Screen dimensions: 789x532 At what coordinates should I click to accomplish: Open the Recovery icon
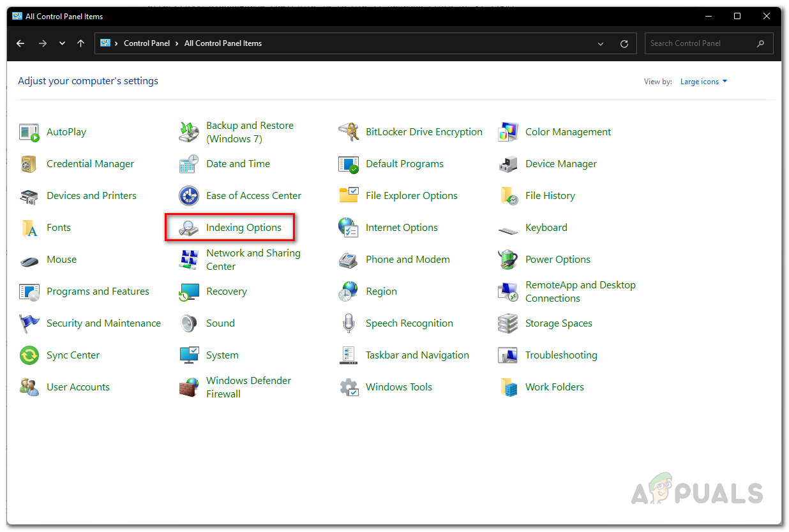pyautogui.click(x=189, y=292)
